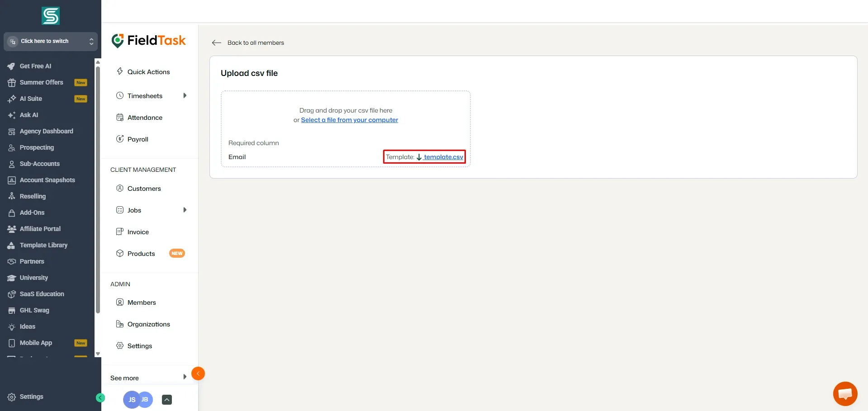This screenshot has width=868, height=411.
Task: Click the Attendance calendar icon
Action: point(120,118)
